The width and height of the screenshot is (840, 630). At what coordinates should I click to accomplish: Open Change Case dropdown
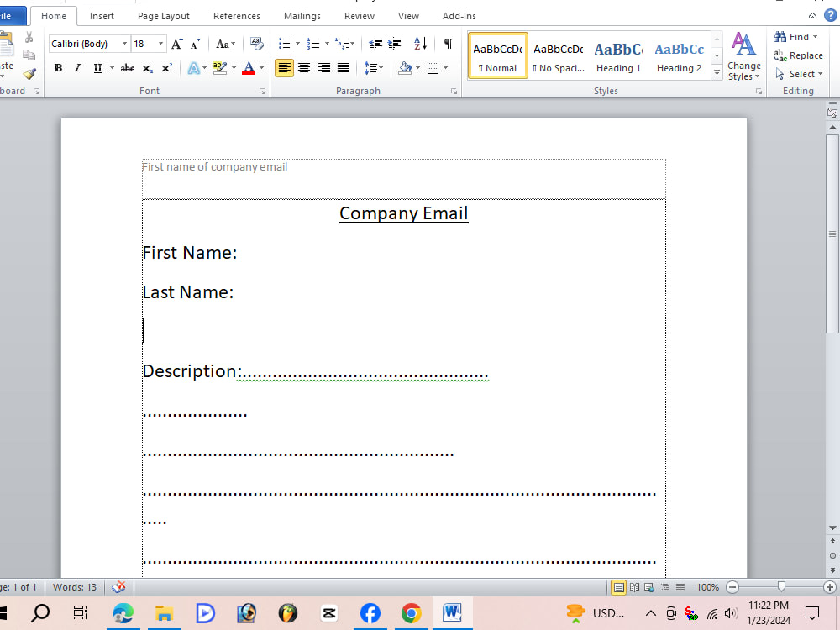pyautogui.click(x=225, y=44)
